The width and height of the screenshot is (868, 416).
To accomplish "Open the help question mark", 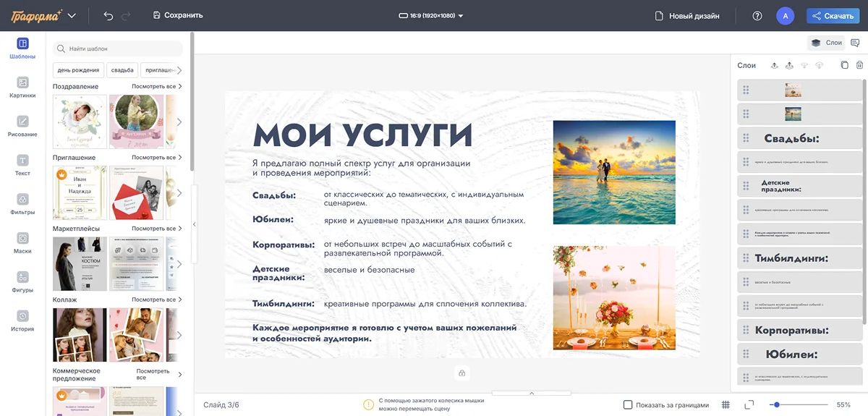I will [x=757, y=16].
